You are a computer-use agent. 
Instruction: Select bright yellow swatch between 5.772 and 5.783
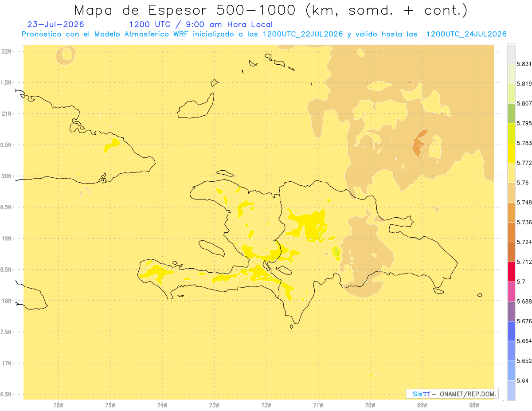pos(511,153)
